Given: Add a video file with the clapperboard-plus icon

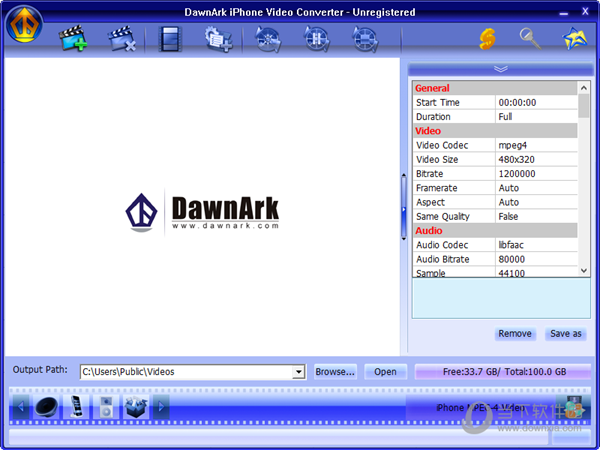Looking at the screenshot, I should 73,38.
